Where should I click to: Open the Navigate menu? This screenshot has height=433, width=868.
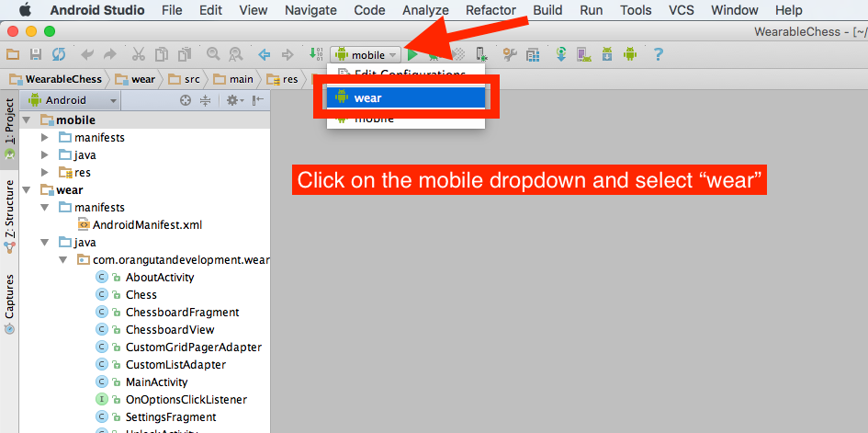310,10
